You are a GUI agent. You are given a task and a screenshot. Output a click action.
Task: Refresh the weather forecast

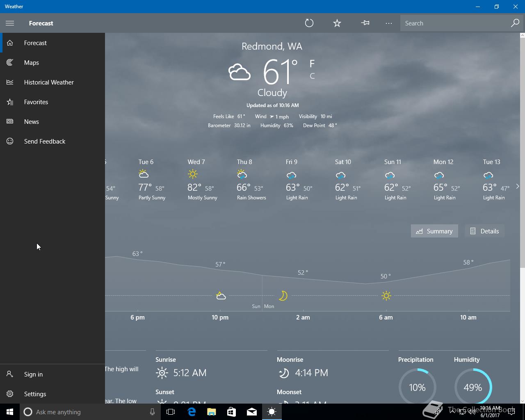click(x=309, y=23)
